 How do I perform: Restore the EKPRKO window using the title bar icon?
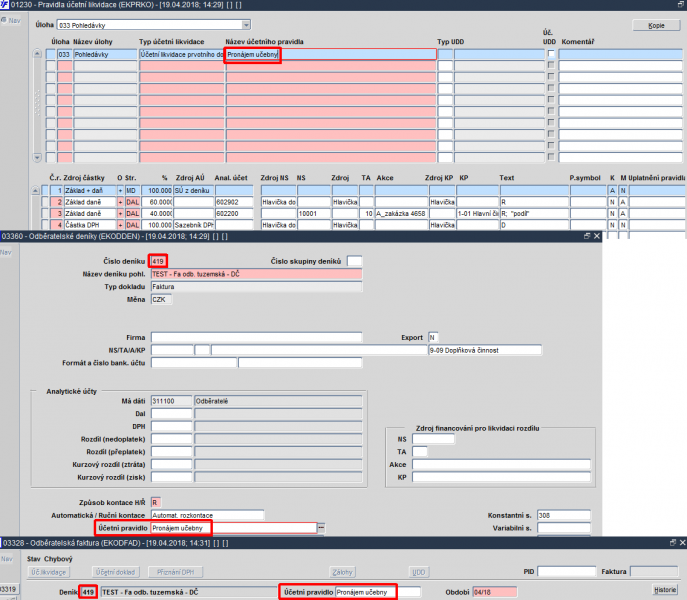681,4
